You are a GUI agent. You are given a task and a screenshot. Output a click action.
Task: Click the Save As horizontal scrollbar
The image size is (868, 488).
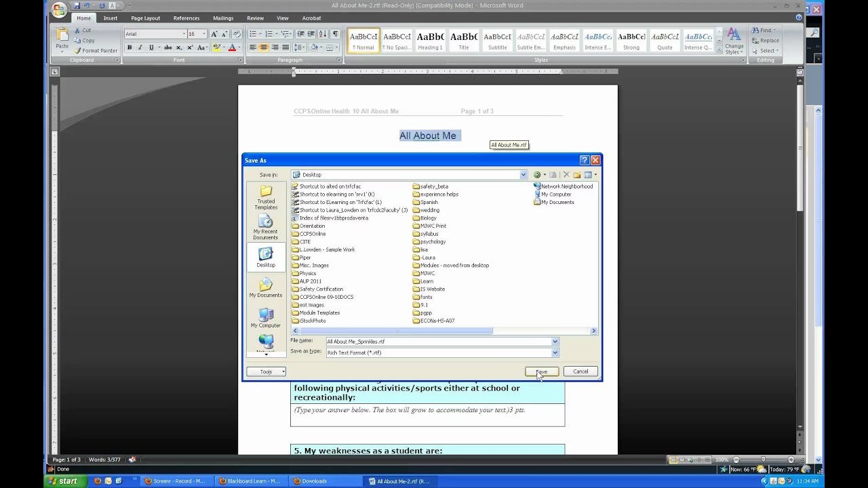pos(444,331)
